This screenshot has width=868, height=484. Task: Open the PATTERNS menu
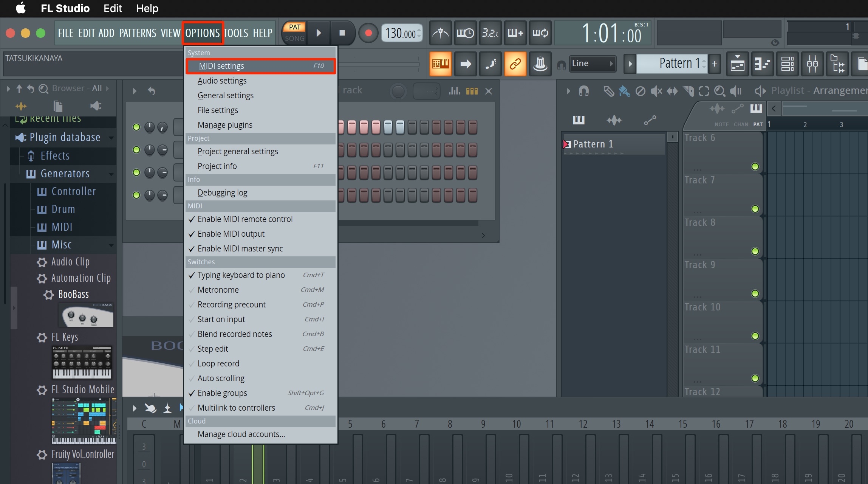click(x=138, y=33)
